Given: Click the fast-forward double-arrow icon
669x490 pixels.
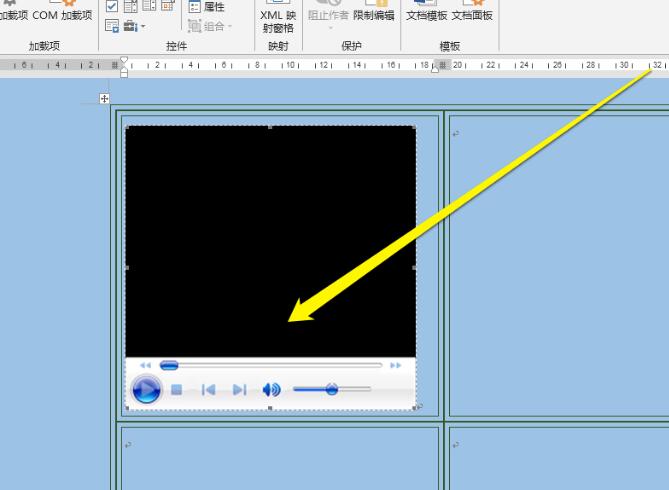Looking at the screenshot, I should pyautogui.click(x=396, y=366).
